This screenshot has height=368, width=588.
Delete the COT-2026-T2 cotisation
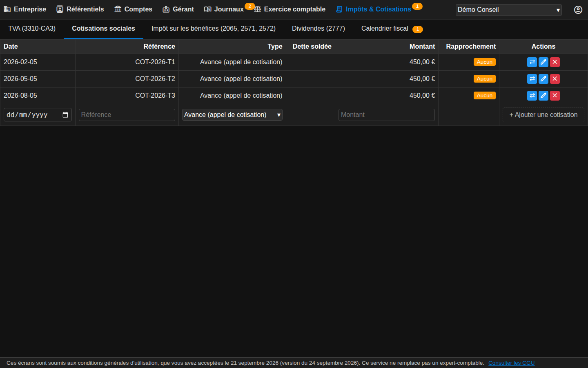point(555,79)
